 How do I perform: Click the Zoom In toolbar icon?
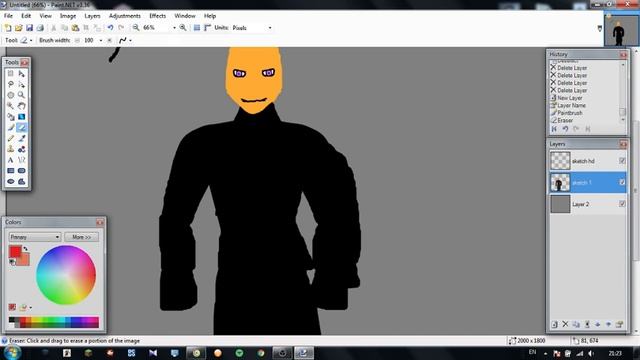tap(183, 28)
